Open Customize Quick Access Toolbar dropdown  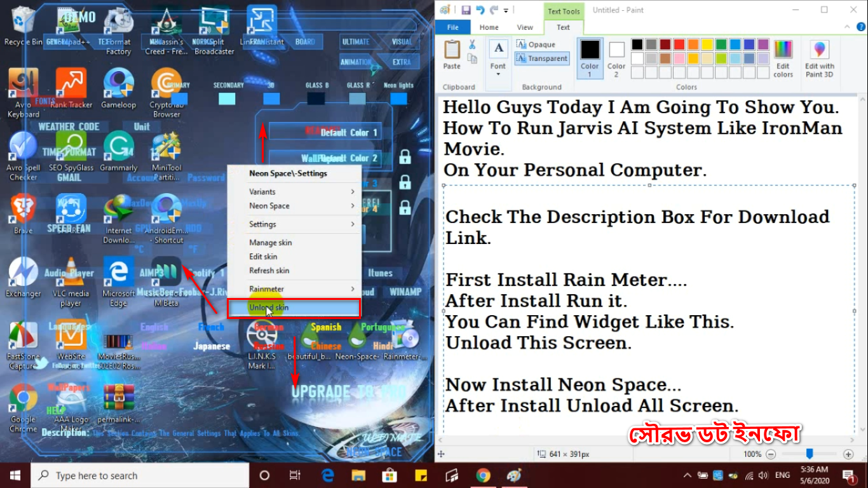click(506, 11)
